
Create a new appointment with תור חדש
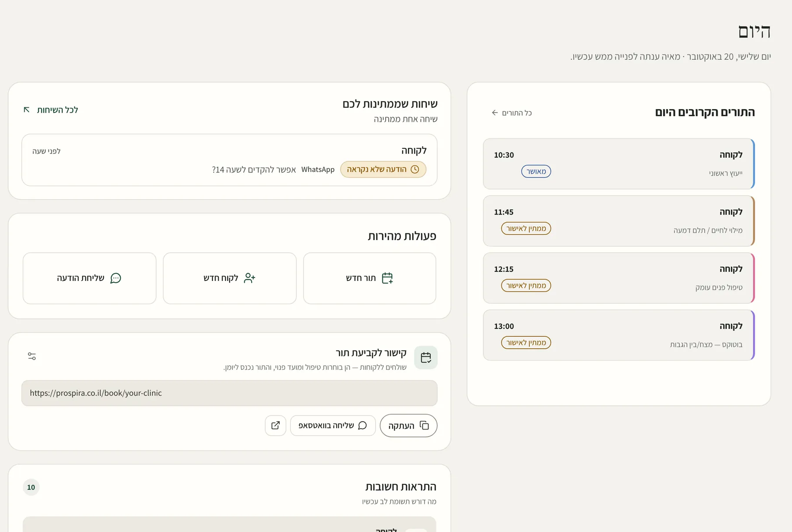370,278
